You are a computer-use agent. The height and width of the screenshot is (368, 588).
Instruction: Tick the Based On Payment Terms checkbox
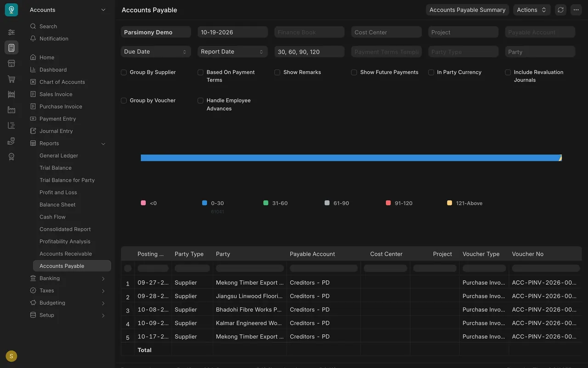200,72
